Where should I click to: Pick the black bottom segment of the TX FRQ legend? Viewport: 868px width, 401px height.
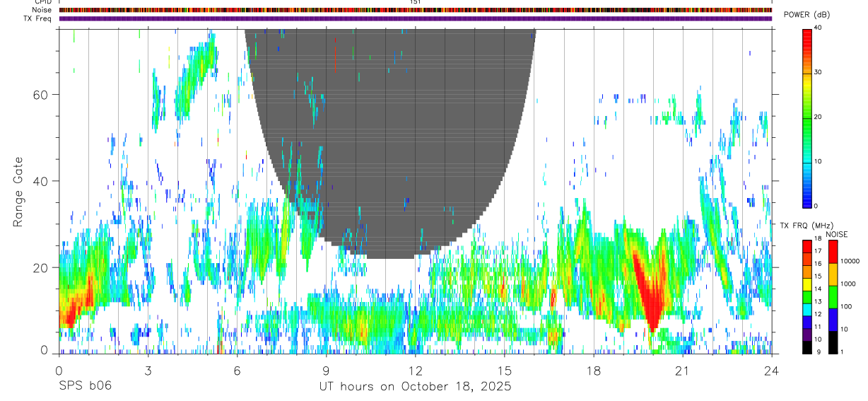point(807,347)
